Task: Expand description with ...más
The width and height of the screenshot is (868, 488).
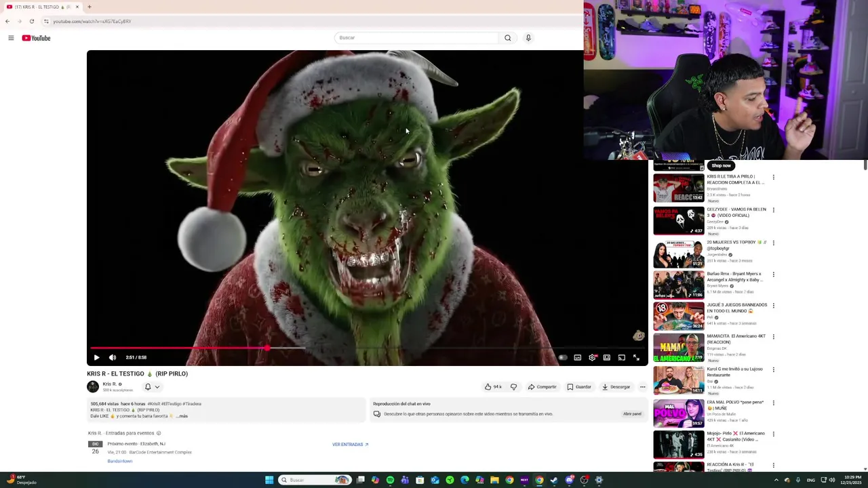Action: (x=181, y=416)
